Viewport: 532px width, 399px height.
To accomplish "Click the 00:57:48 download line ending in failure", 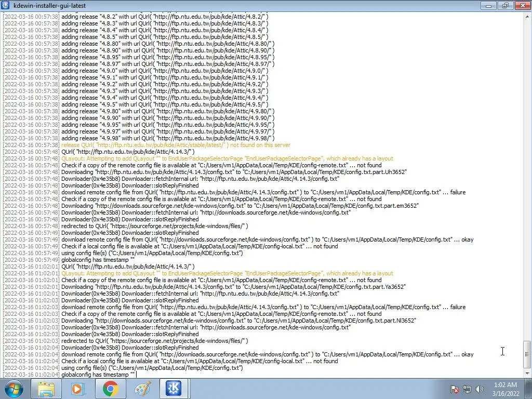I will click(234, 192).
